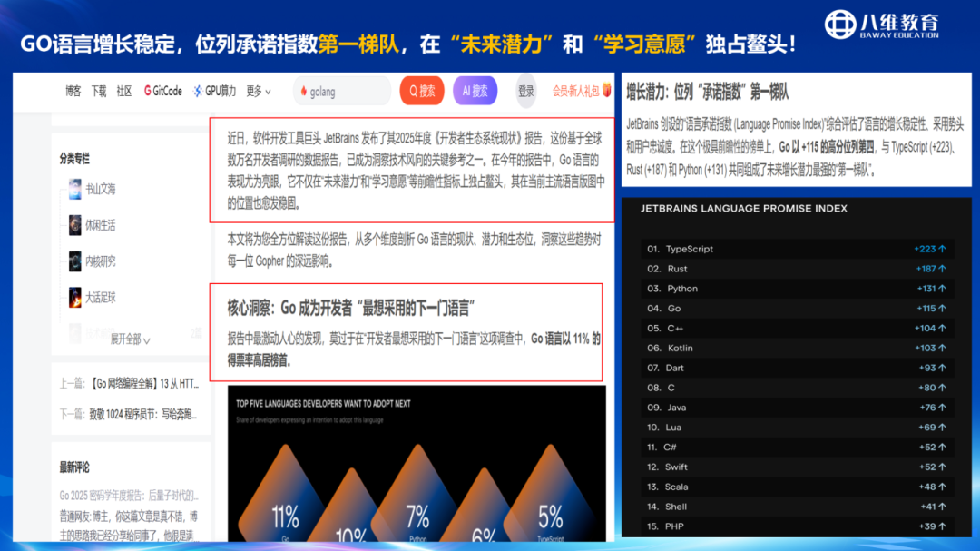Click the purple AI 搜索 button
The image size is (980, 551).
tap(475, 91)
